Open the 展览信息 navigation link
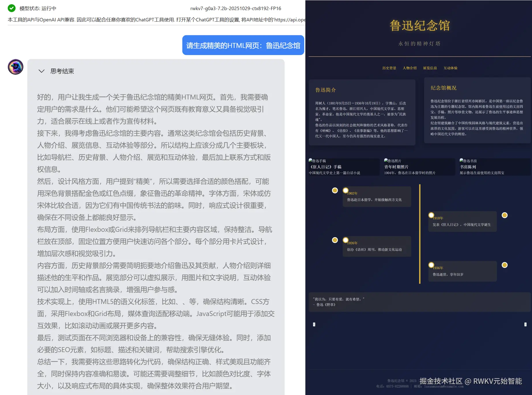Viewport: 532px width, 395px height. click(430, 68)
